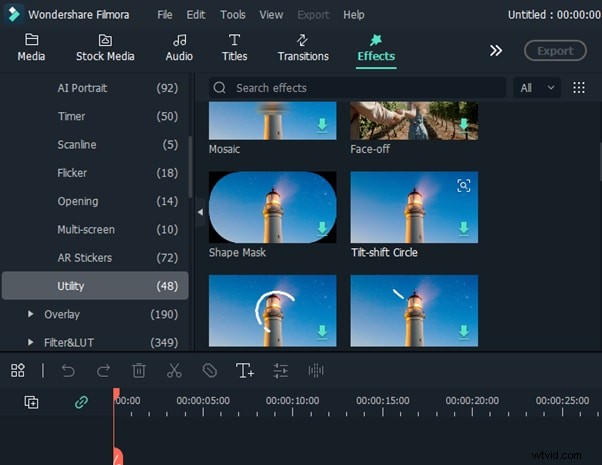Click the category list scrollbar

point(190,167)
